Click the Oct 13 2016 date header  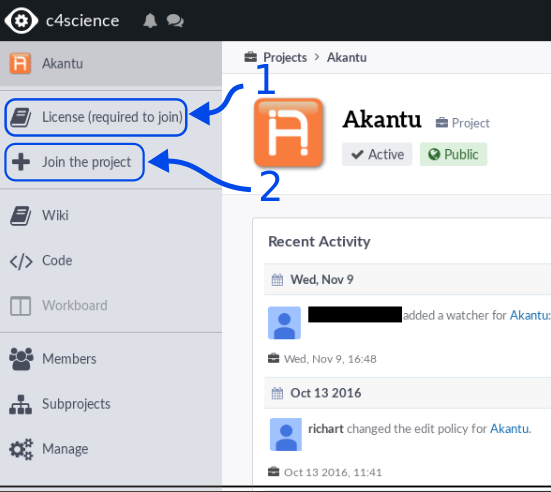(326, 393)
